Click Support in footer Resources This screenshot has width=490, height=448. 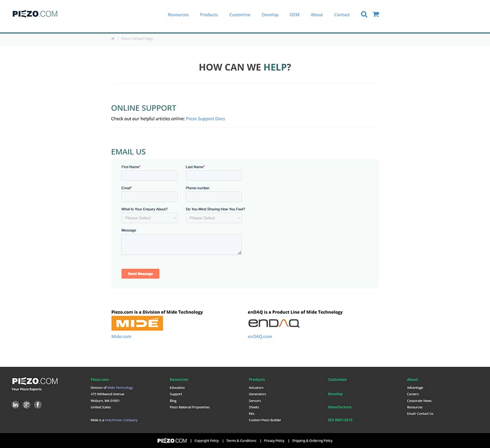point(175,394)
